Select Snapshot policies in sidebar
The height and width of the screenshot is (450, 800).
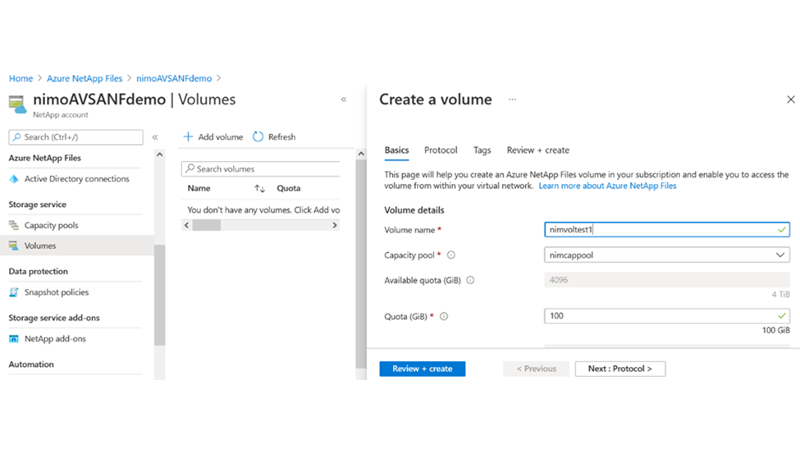coord(56,292)
